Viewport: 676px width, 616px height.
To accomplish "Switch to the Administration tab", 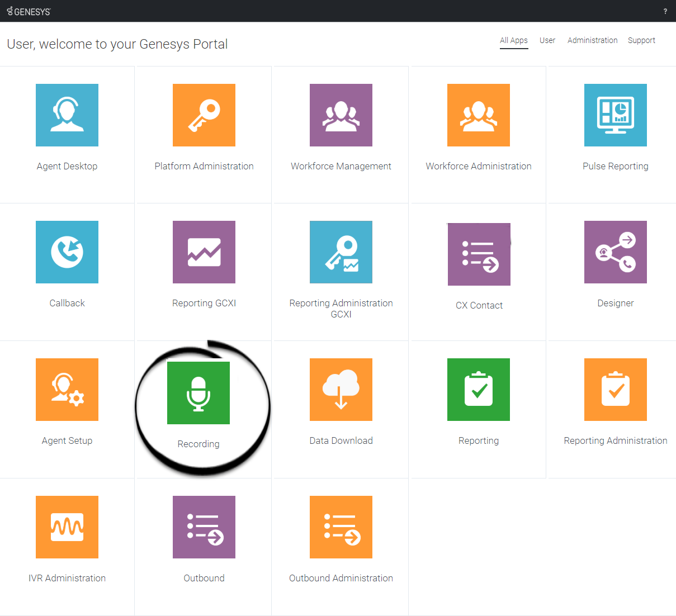I will pyautogui.click(x=592, y=40).
